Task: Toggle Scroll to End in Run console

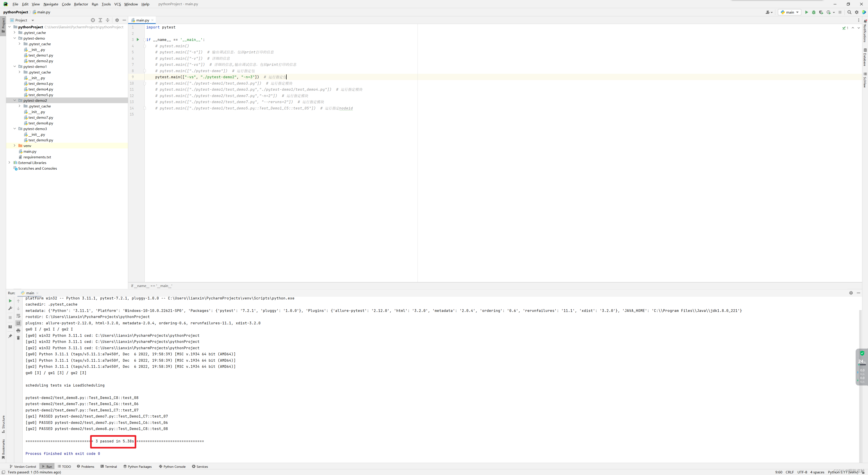Action: [19, 323]
